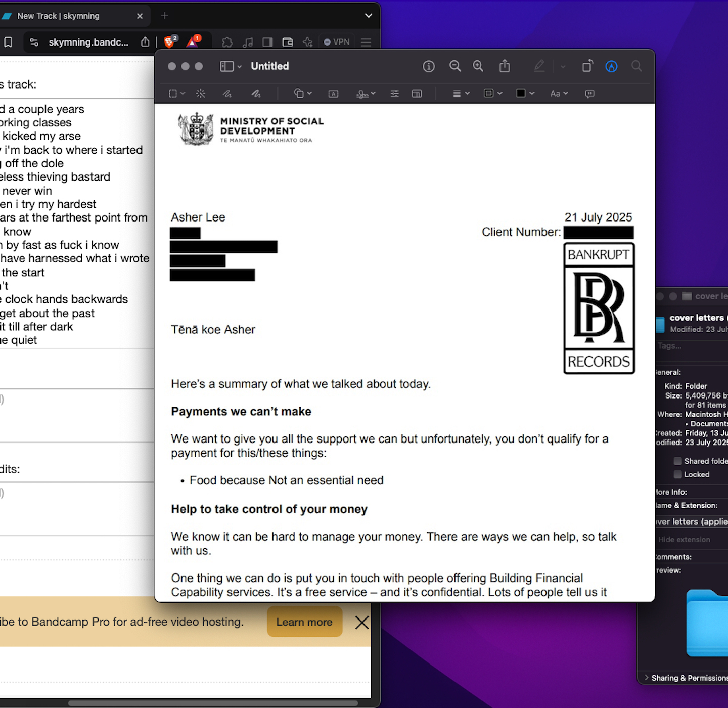The image size is (728, 708).
Task: Open a new browser tab
Action: coord(164,16)
